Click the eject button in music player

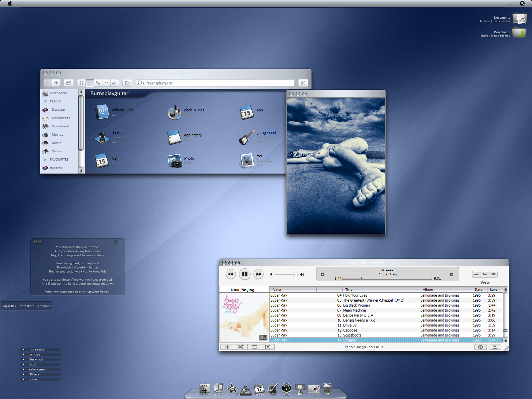(495, 347)
